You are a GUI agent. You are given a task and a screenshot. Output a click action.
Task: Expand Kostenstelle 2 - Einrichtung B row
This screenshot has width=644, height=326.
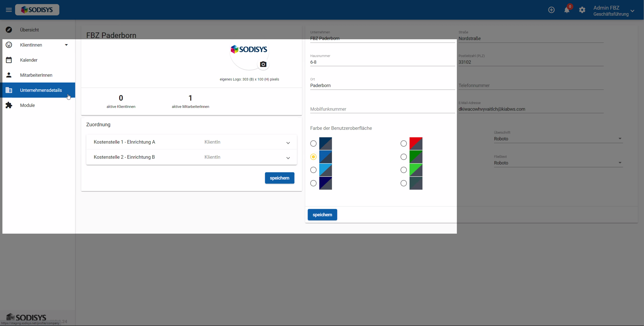click(191, 157)
